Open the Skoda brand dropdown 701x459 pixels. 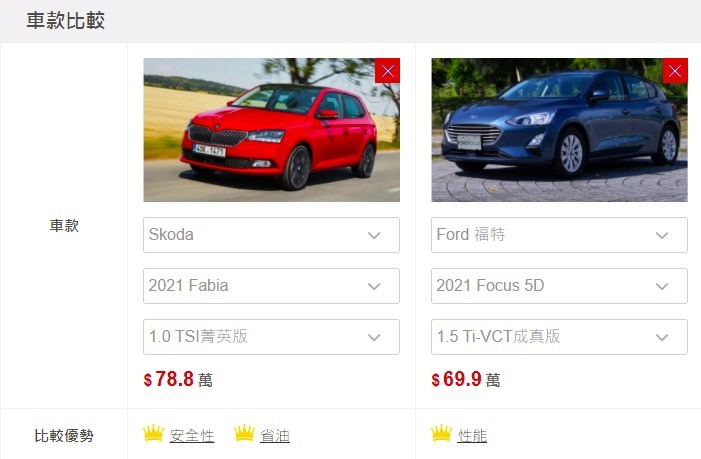coord(271,235)
